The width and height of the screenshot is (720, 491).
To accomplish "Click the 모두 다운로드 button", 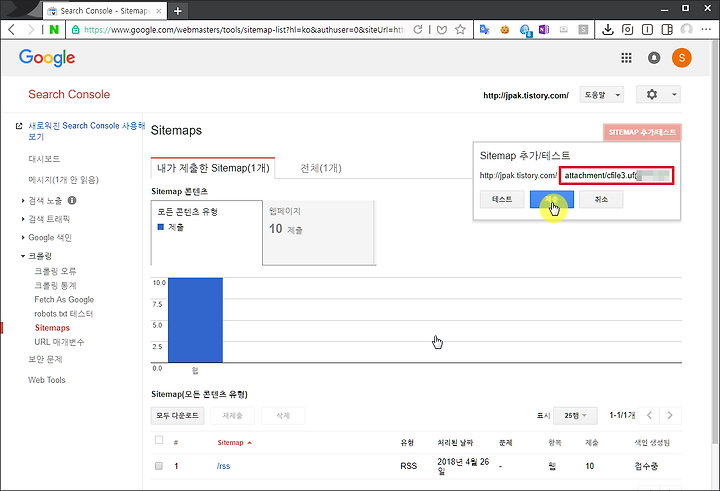I will (x=177, y=415).
